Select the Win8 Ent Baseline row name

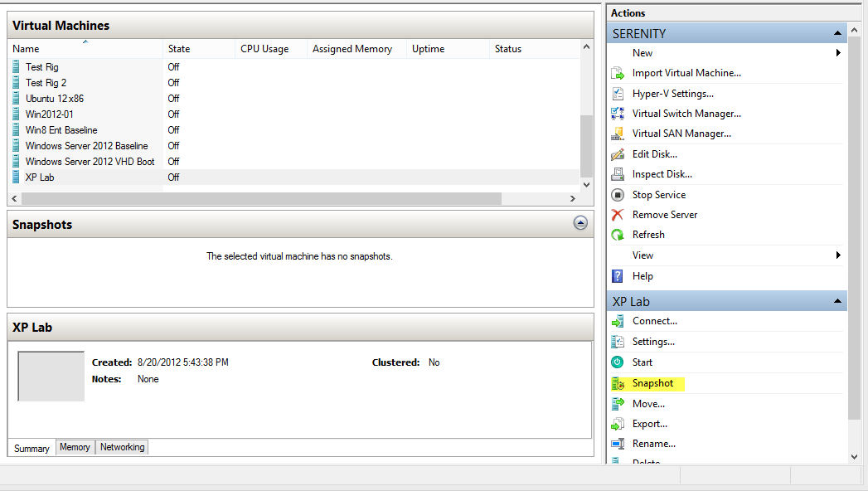point(61,130)
